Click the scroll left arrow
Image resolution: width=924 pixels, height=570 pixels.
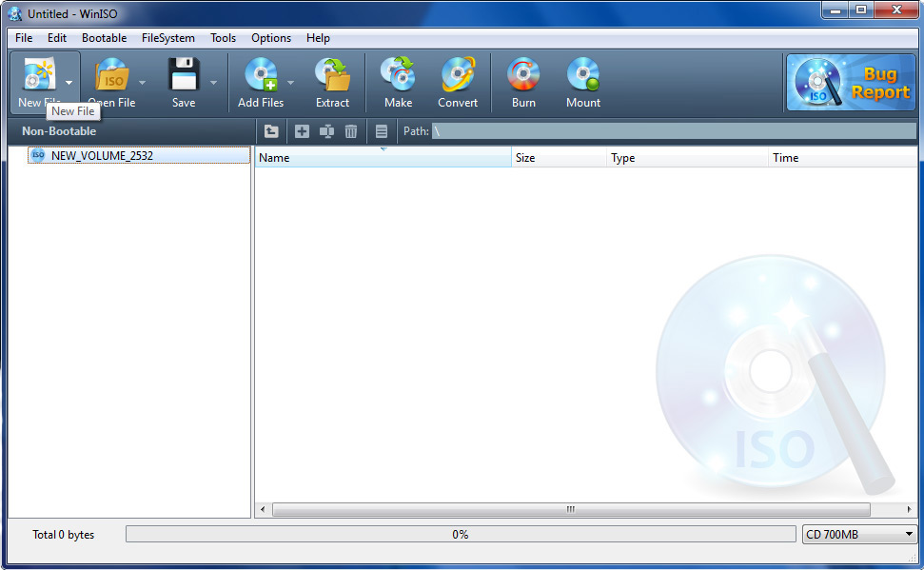coord(263,509)
